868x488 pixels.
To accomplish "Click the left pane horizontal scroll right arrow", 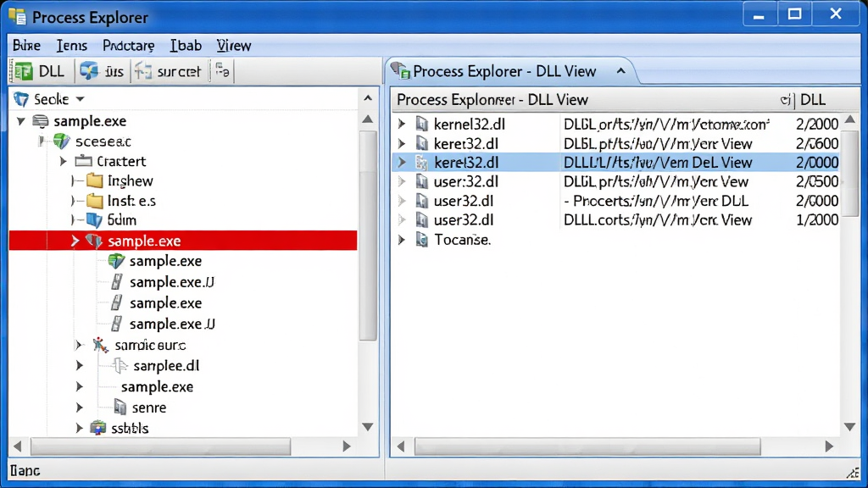I will point(347,446).
